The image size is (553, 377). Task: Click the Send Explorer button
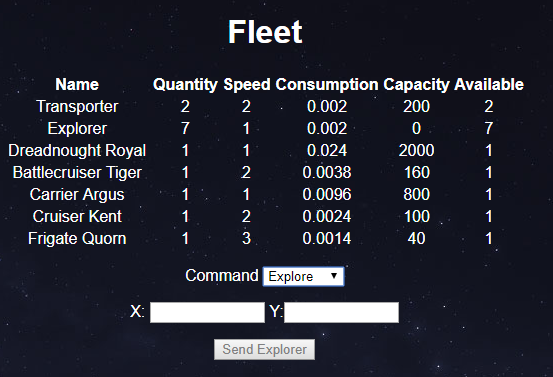pyautogui.click(x=265, y=349)
